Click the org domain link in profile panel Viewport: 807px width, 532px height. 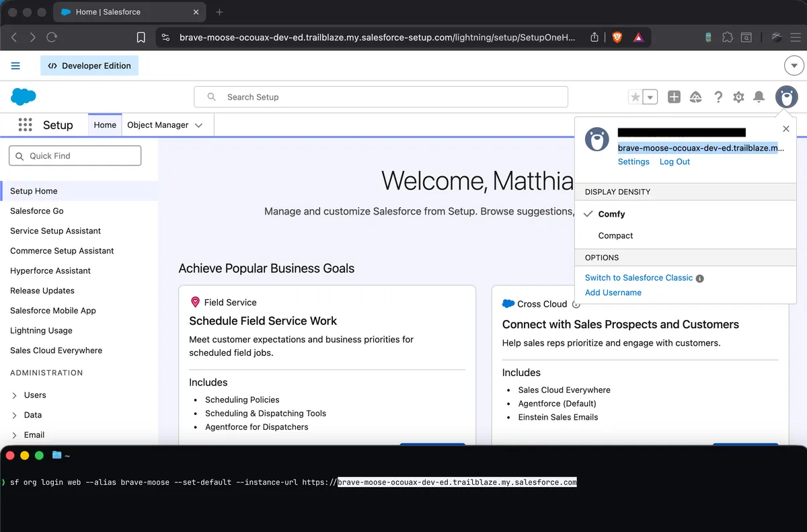point(701,147)
